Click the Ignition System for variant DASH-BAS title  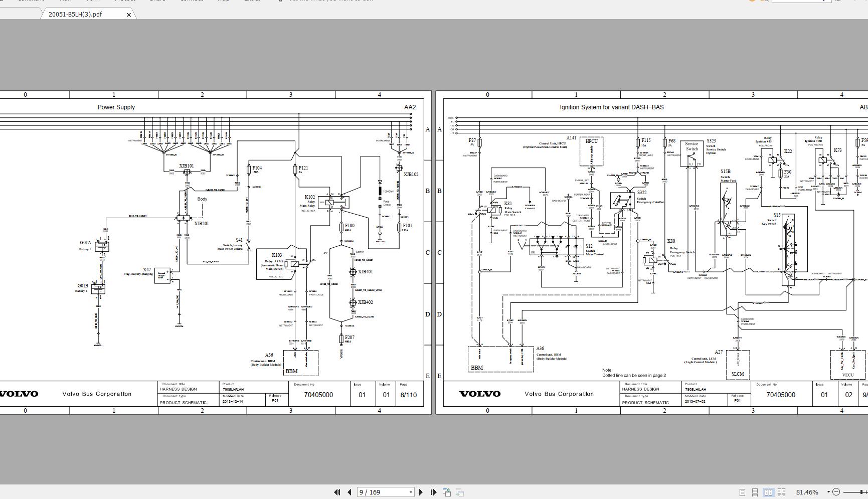(612, 107)
